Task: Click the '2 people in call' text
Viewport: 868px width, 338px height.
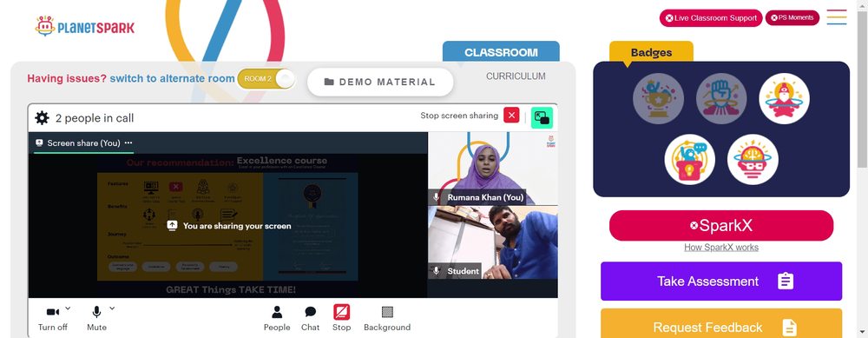Action: [x=95, y=118]
